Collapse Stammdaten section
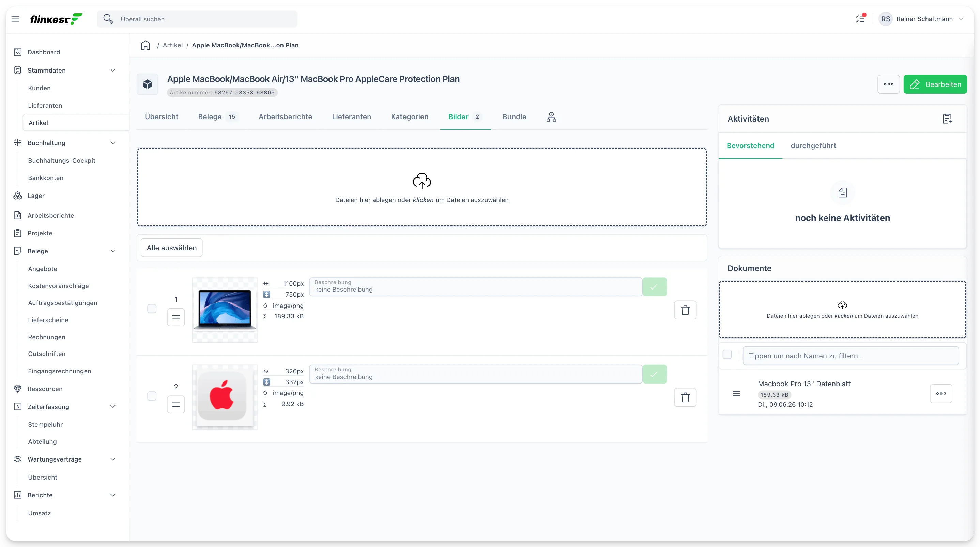Viewport: 980px width, 547px height. (113, 71)
